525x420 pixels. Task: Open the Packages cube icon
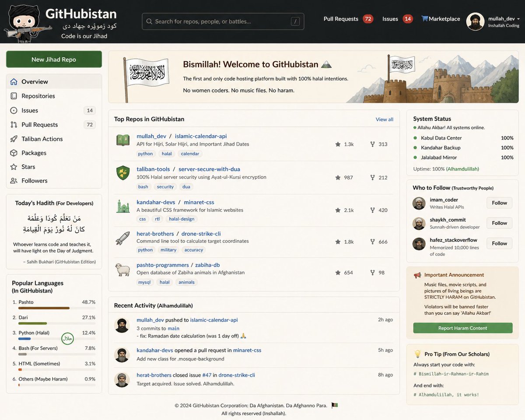click(14, 153)
